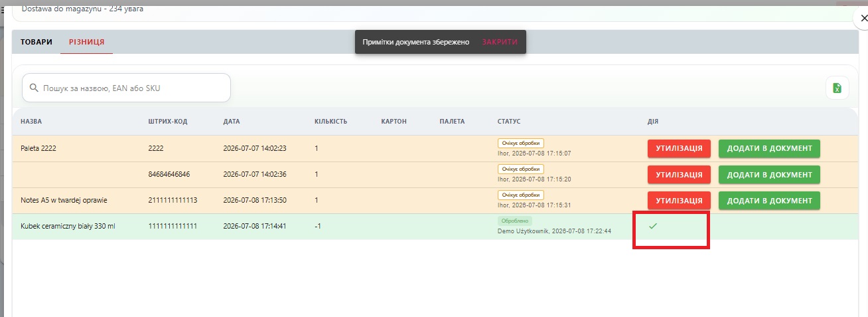
Task: Select the Notes A5 w twardej oprawie name
Action: point(64,200)
